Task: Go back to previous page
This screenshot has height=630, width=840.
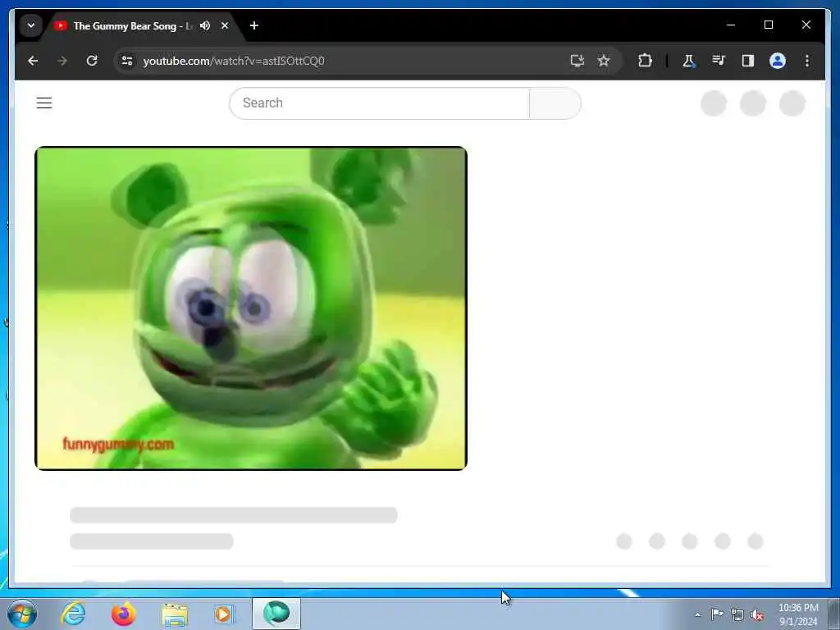Action: click(x=33, y=61)
